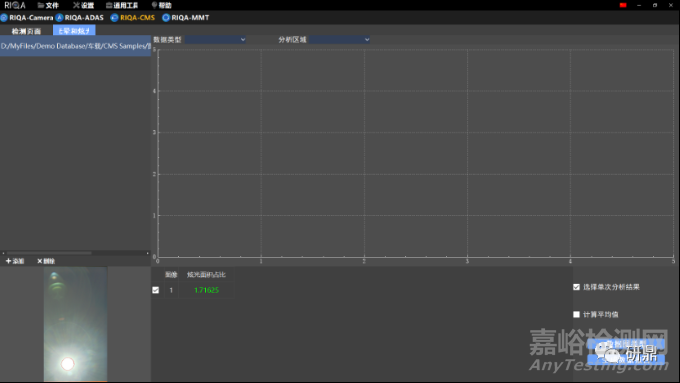Expand the 分析区域 dropdown
The image size is (680, 383).
coord(340,39)
